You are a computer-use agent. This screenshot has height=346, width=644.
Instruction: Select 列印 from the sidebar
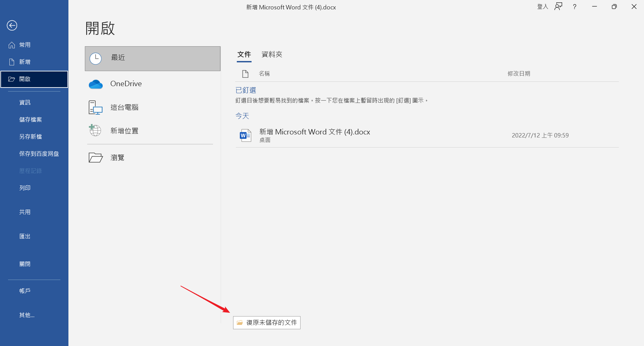coord(25,188)
